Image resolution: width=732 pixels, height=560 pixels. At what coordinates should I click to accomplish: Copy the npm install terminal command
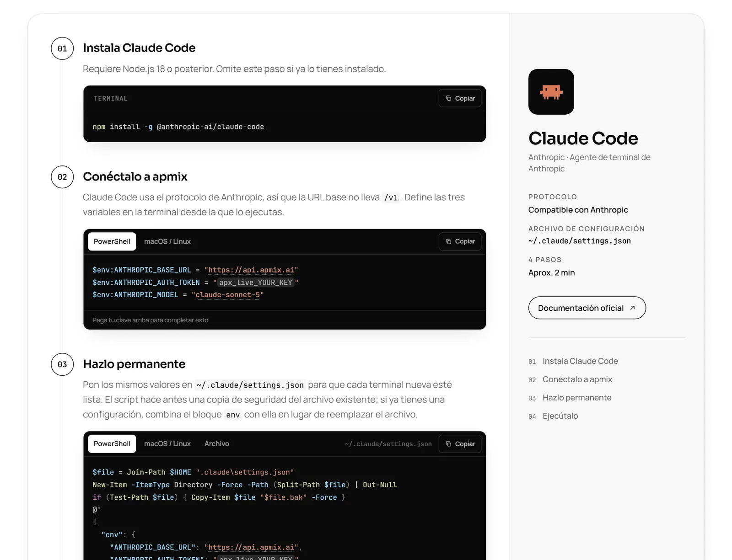click(x=460, y=98)
